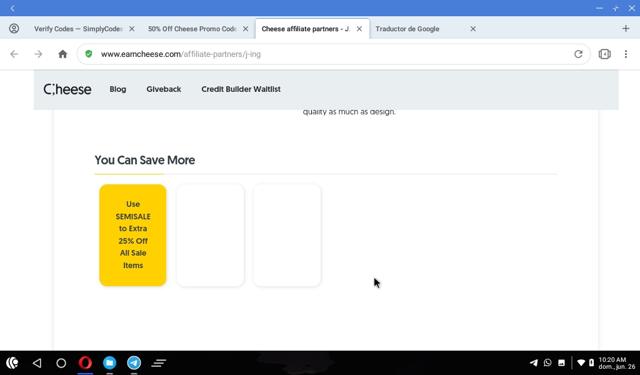Image resolution: width=640 pixels, height=375 pixels.
Task: Close the Cheese affiliate partners tab
Action: [359, 29]
